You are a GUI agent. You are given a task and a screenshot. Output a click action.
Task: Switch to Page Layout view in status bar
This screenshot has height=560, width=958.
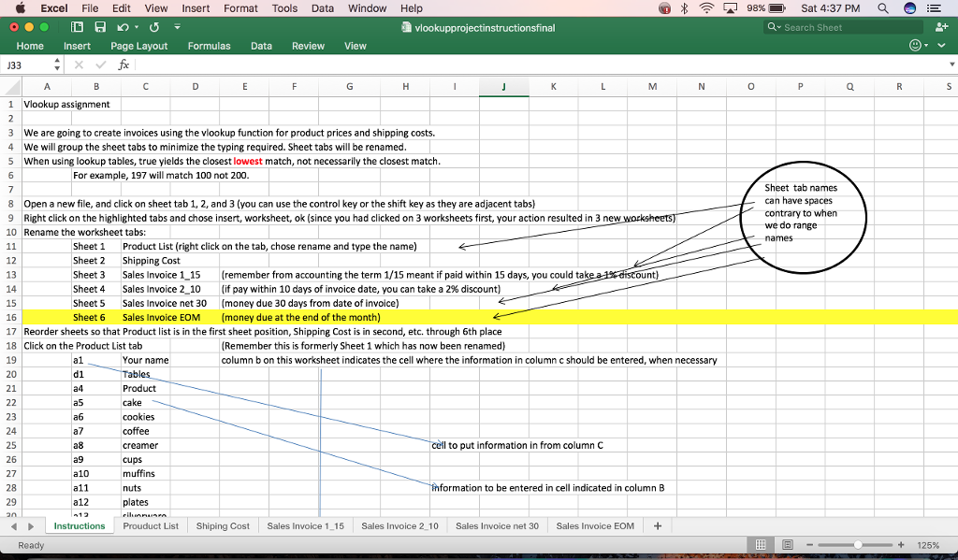tap(788, 545)
